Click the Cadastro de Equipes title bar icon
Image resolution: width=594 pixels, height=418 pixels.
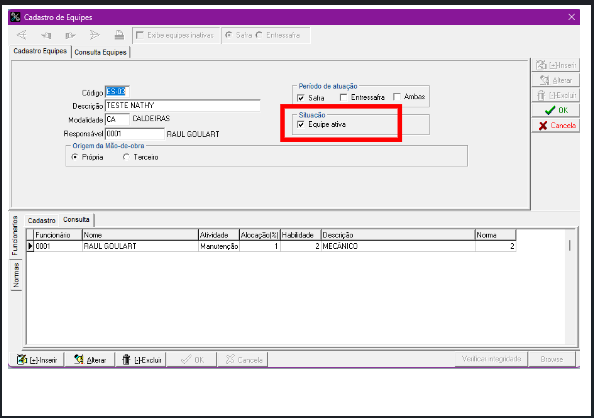(x=15, y=17)
